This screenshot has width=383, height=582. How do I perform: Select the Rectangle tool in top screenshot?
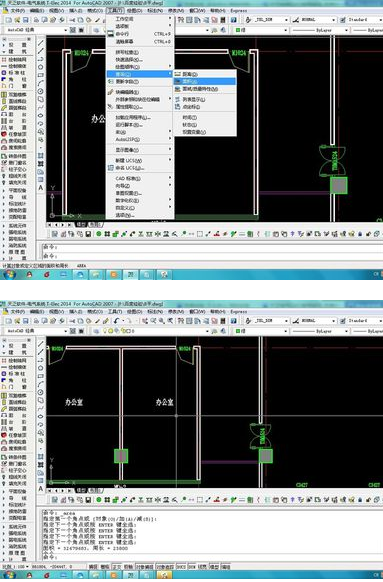pyautogui.click(x=41, y=75)
